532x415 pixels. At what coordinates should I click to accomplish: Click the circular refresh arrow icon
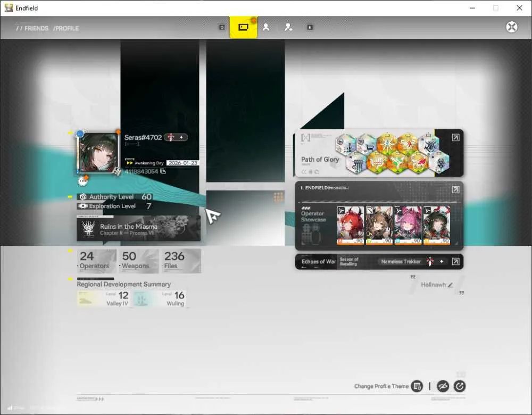[460, 386]
